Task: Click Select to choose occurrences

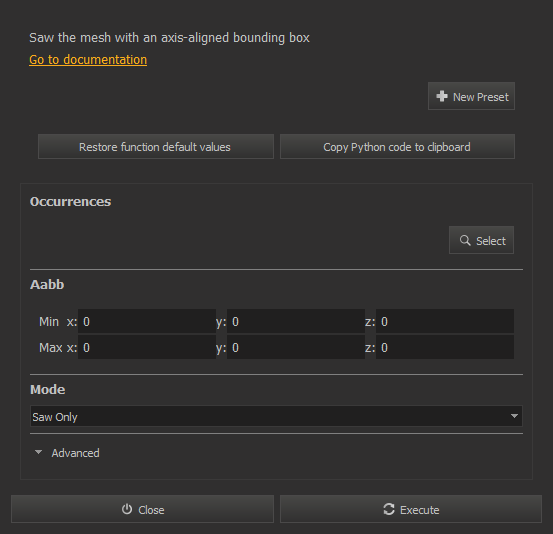Action: tap(481, 240)
